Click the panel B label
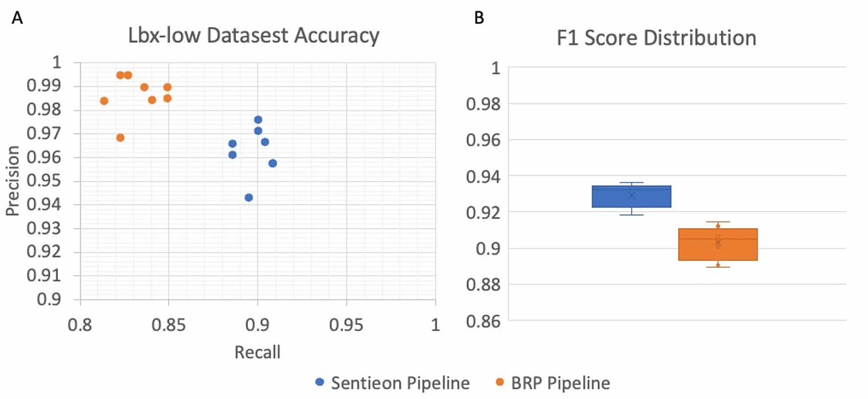 [x=480, y=18]
